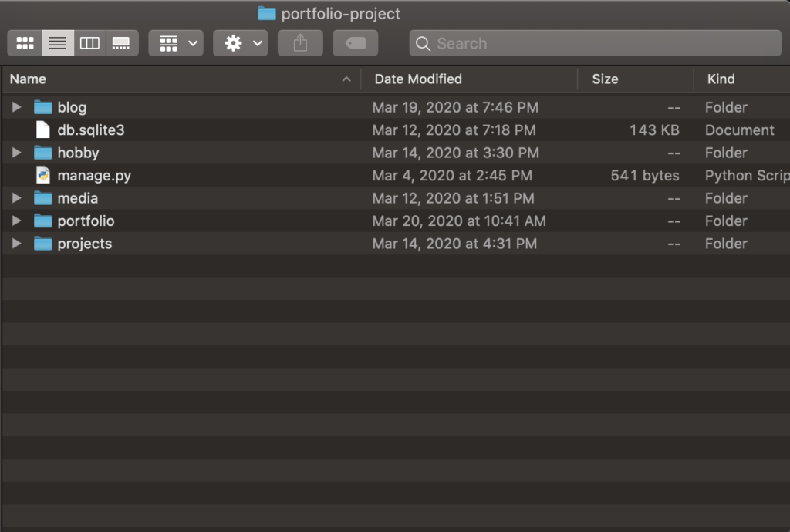Click the Search field

595,43
